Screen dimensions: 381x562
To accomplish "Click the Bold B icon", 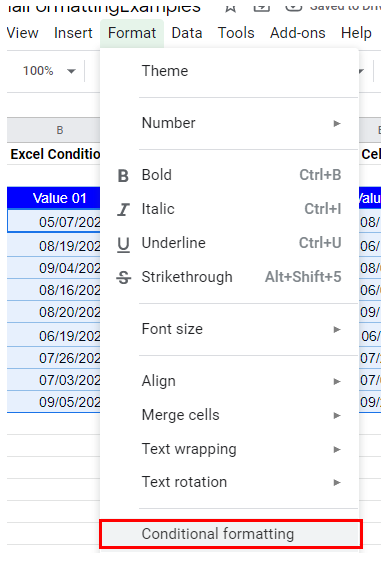I will coord(123,176).
